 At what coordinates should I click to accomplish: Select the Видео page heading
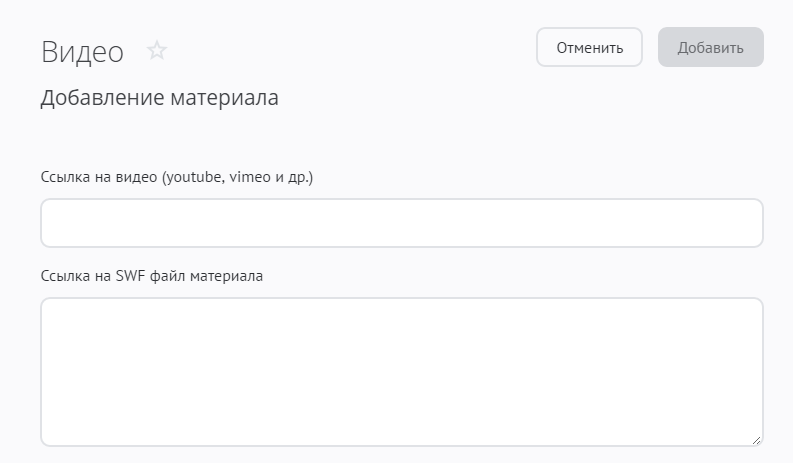(82, 52)
